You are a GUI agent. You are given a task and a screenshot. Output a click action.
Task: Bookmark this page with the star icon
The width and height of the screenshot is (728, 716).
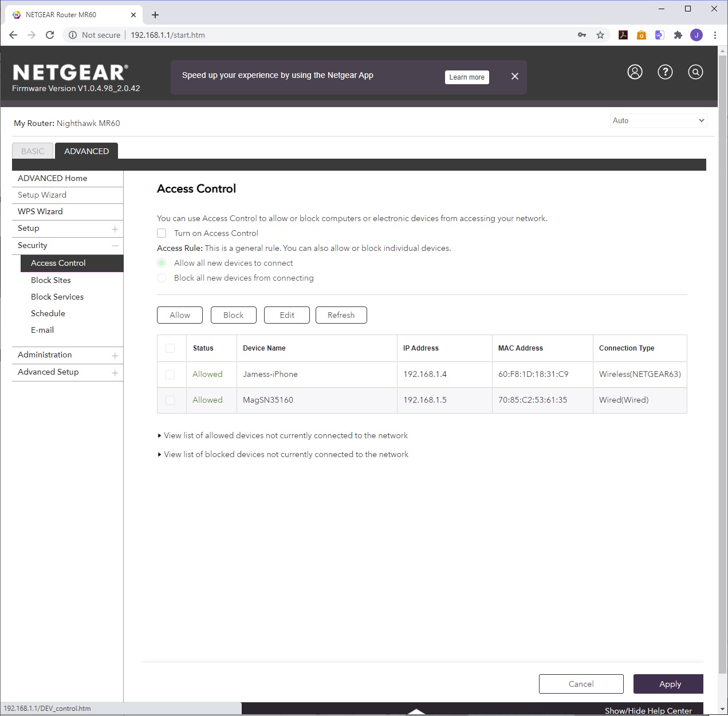point(600,35)
